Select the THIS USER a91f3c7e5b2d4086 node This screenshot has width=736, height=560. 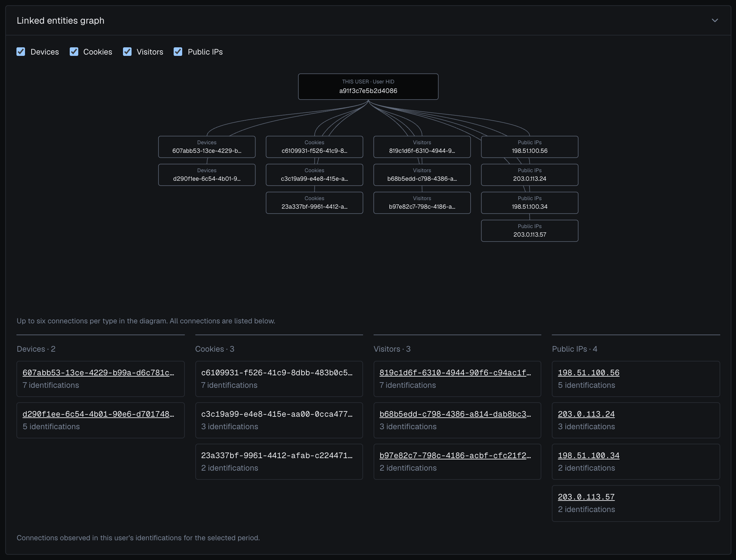(368, 87)
